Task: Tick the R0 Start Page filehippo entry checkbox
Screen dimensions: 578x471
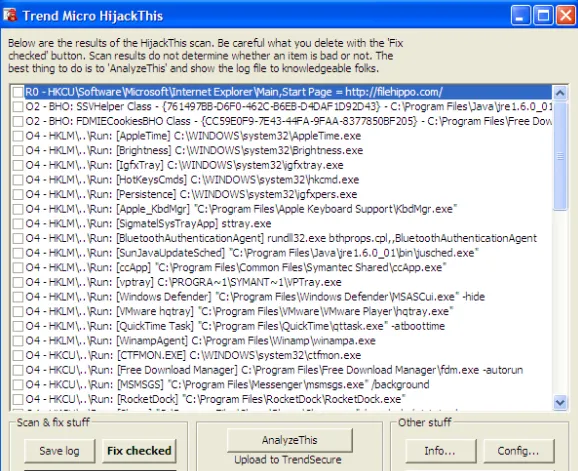Action: [x=18, y=92]
